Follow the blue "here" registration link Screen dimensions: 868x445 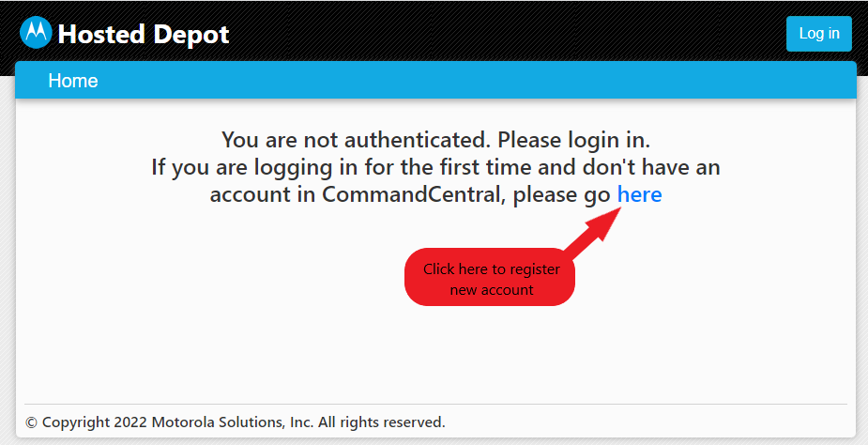click(x=639, y=194)
